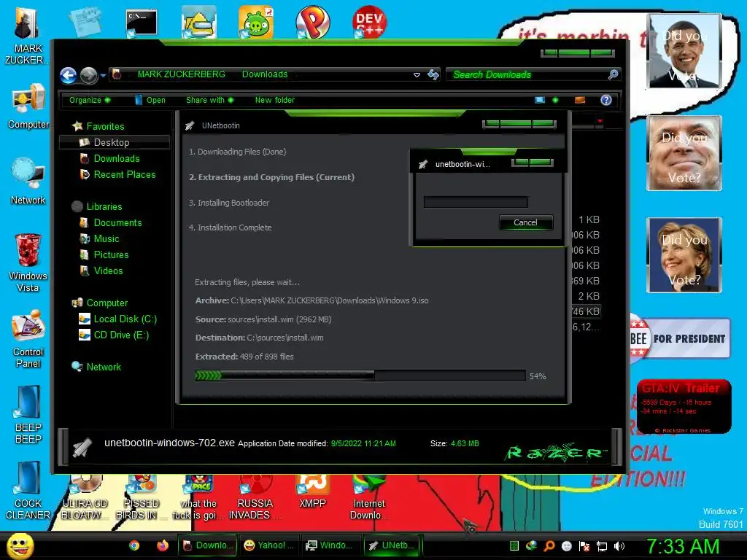Viewport: 747px width, 560px height.
Task: Open Documents library
Action: tap(111, 223)
